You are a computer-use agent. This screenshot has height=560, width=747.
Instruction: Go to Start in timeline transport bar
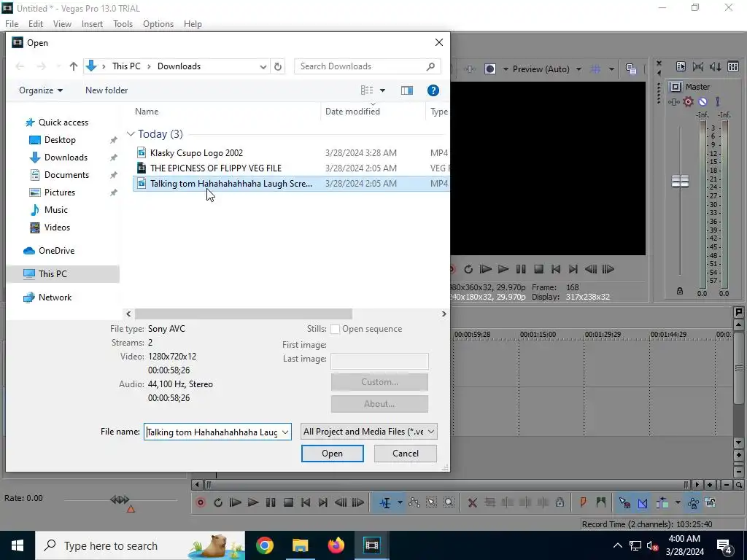coord(306,502)
